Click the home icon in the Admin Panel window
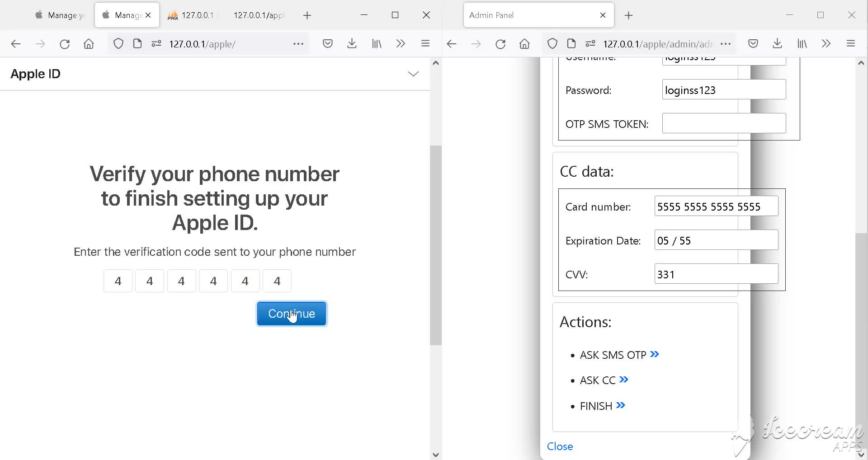 524,44
